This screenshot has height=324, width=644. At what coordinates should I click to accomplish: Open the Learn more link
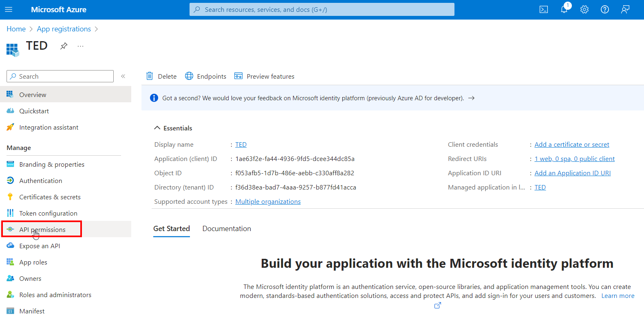point(618,296)
